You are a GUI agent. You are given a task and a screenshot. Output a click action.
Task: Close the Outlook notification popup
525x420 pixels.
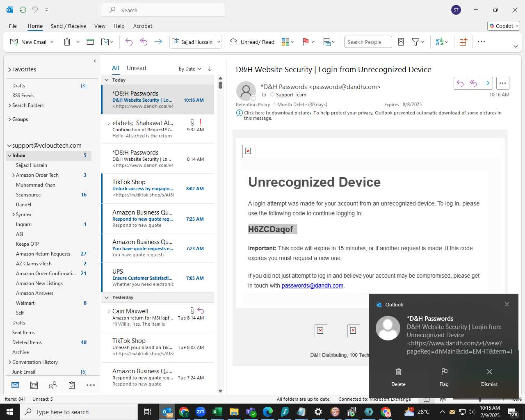pyautogui.click(x=507, y=304)
